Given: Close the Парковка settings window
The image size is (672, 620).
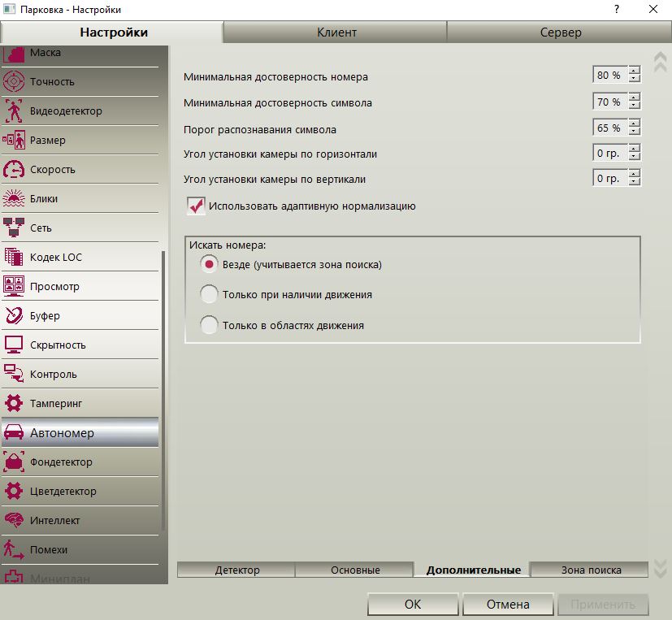Looking at the screenshot, I should pyautogui.click(x=653, y=9).
